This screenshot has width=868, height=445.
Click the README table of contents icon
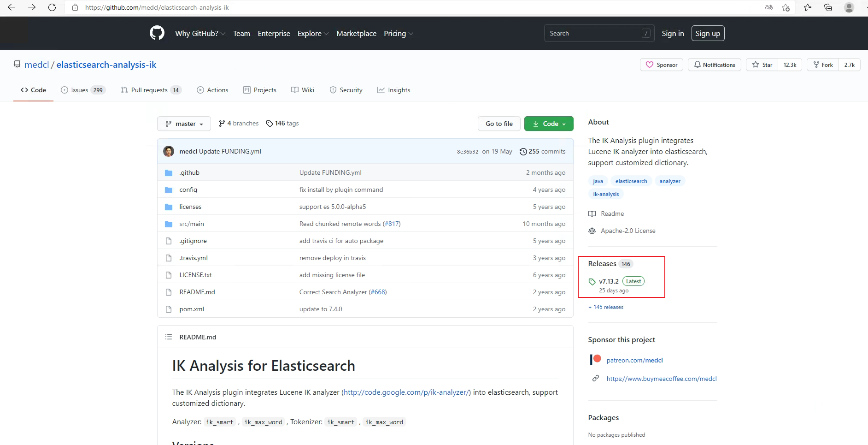169,337
